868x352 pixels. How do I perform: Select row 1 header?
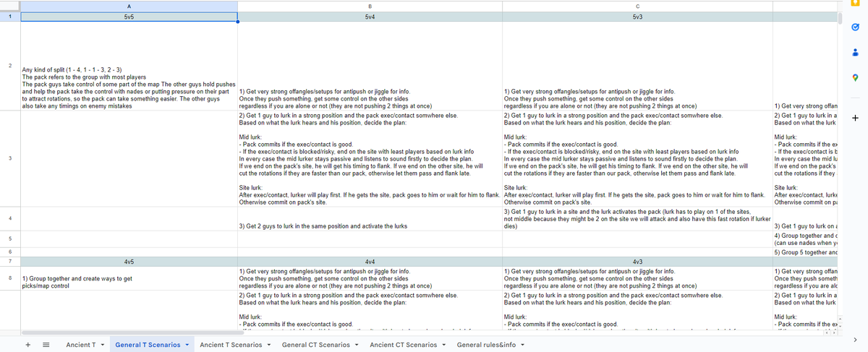[x=10, y=16]
